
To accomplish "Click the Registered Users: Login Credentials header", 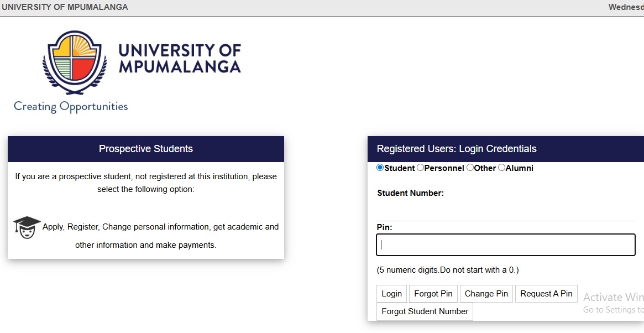I will [x=457, y=149].
